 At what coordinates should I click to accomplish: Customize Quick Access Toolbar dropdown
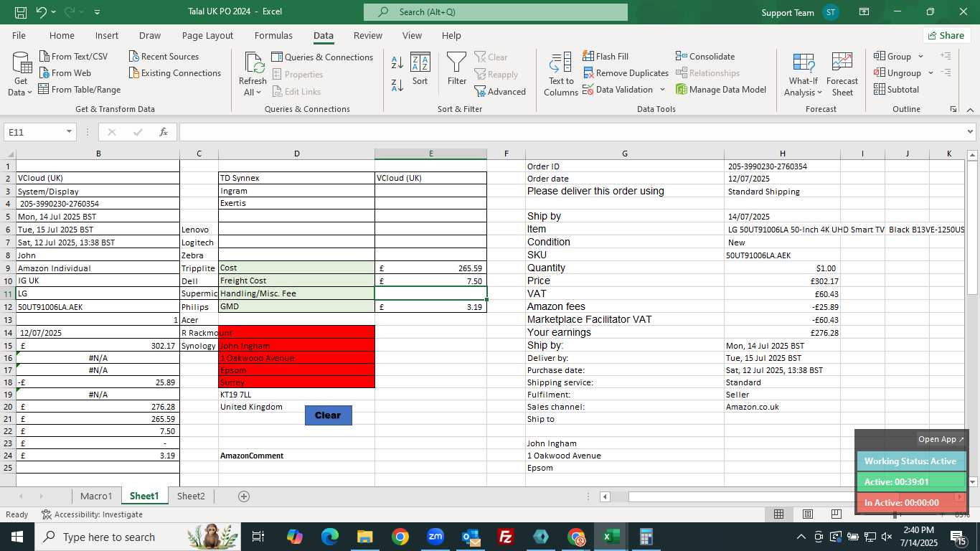(x=97, y=12)
